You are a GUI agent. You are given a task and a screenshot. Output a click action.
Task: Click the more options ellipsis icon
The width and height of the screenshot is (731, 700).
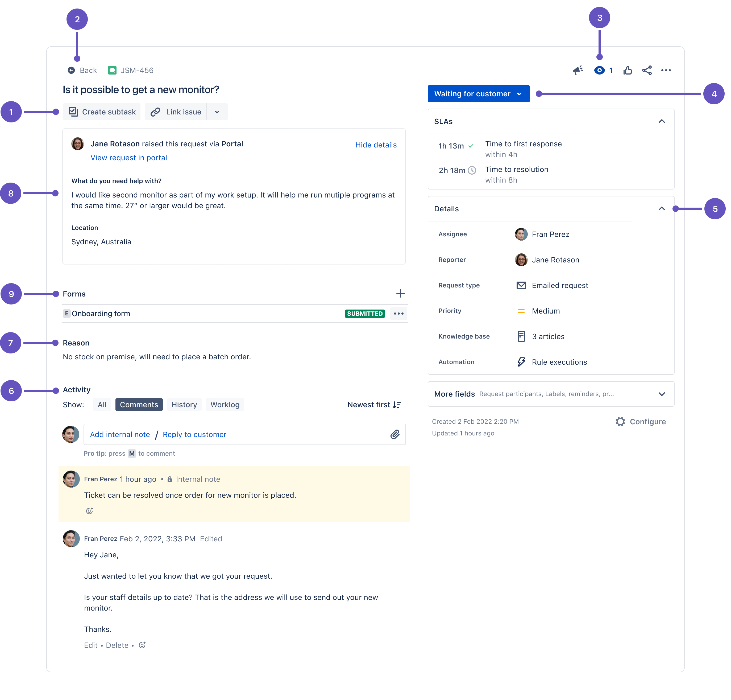[x=667, y=70]
